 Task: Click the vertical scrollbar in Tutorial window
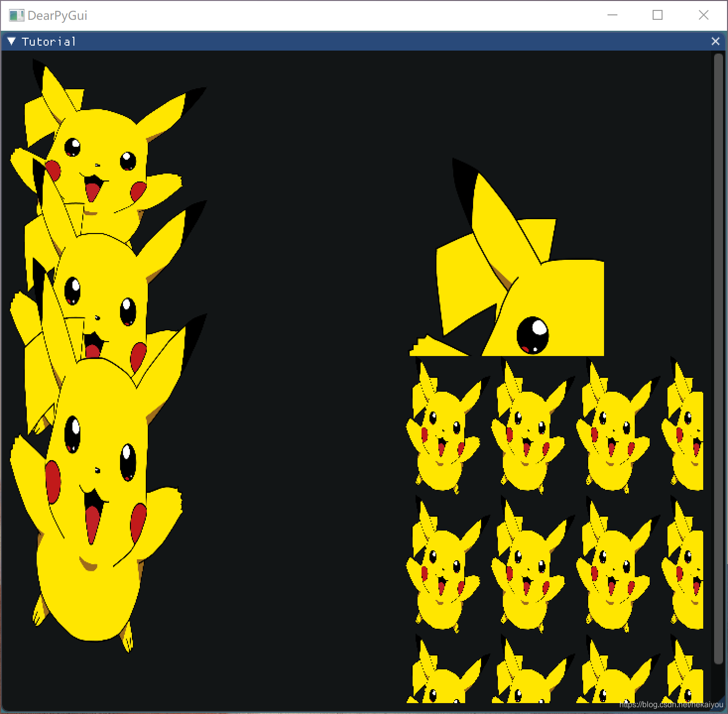tap(718, 358)
